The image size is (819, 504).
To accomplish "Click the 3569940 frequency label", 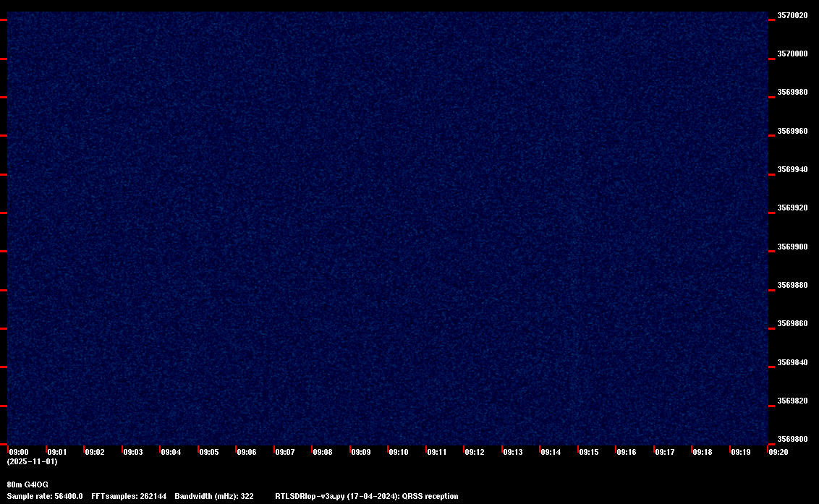I will [792, 169].
